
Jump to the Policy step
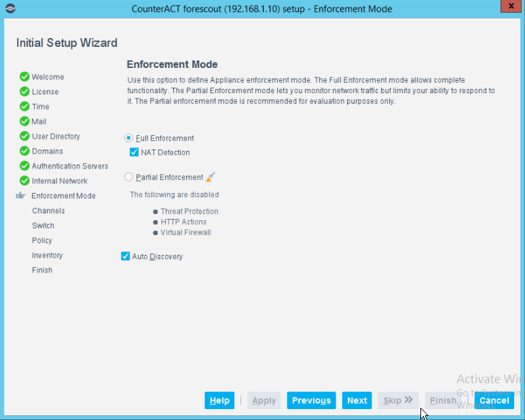42,241
